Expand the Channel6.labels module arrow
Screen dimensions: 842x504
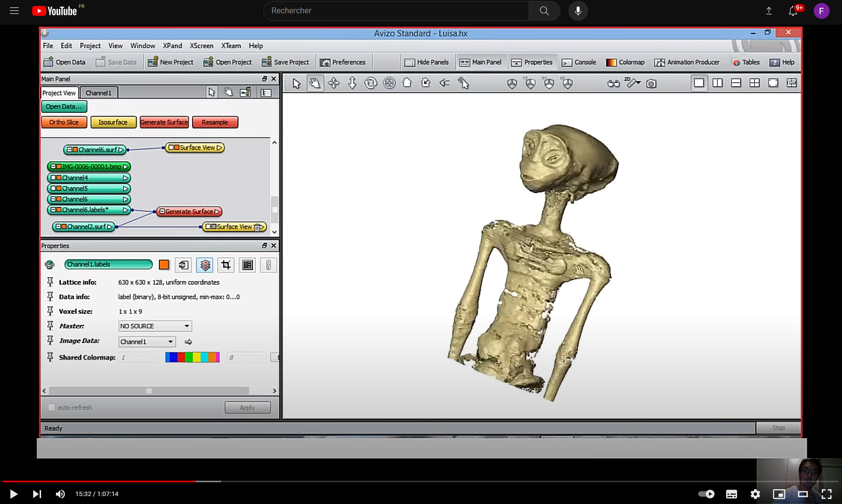[125, 210]
